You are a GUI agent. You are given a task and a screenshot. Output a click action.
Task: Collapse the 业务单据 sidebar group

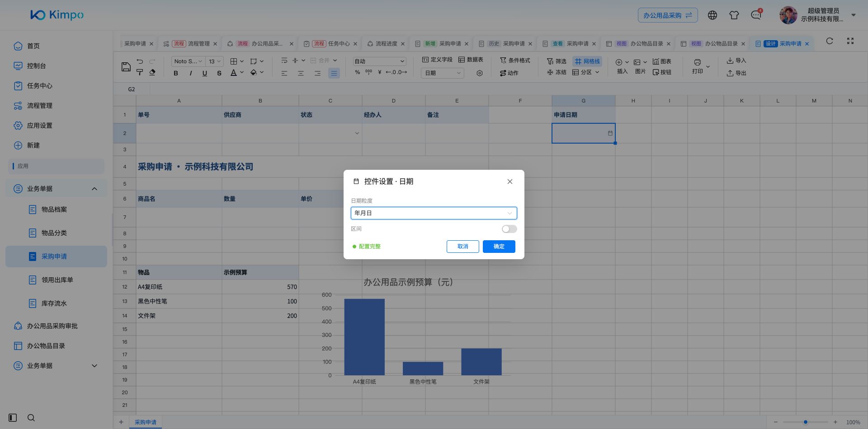[56, 189]
